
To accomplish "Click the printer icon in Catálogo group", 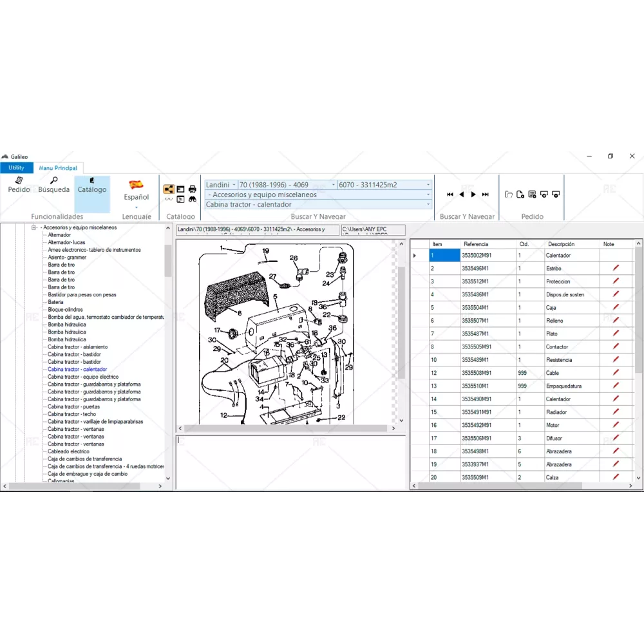I will 192,189.
